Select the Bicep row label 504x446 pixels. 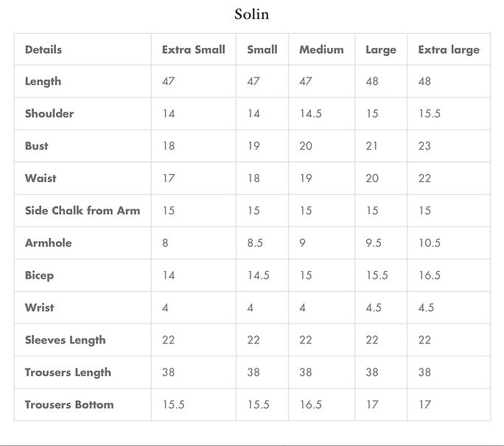click(40, 275)
